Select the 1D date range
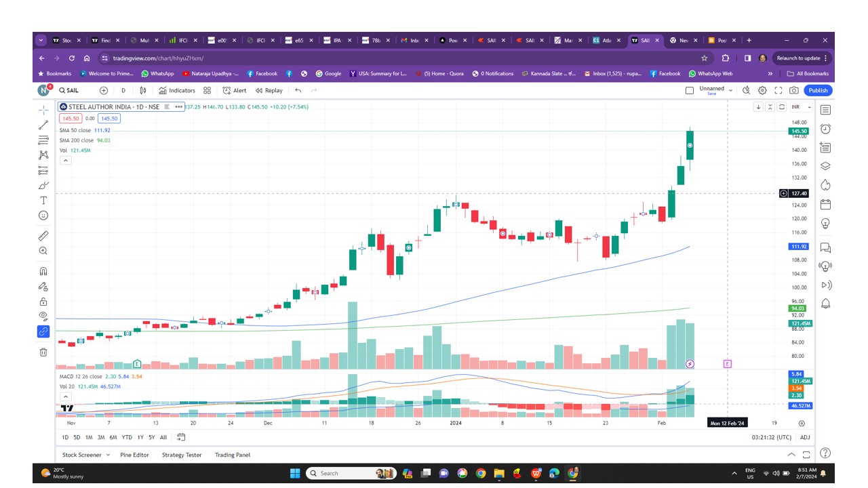Image resolution: width=868 pixels, height=488 pixels. pyautogui.click(x=65, y=437)
